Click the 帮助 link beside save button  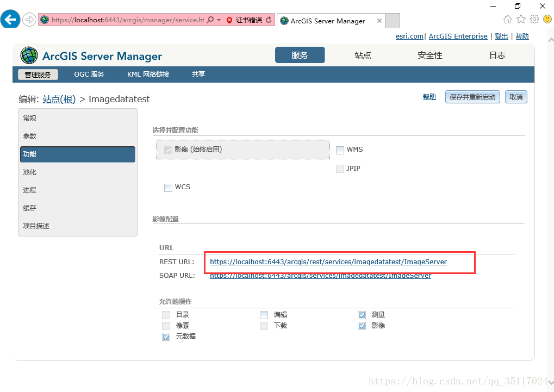click(x=429, y=96)
